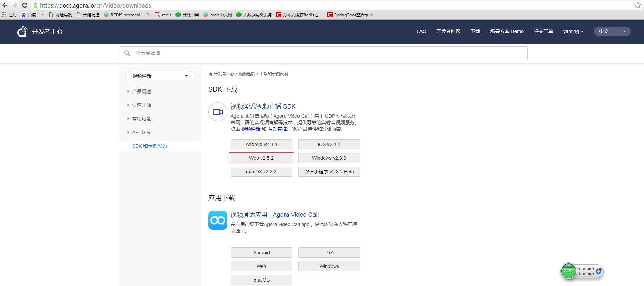Click the Agora logo in header
Image resolution: width=644 pixels, height=286 pixels.
click(22, 32)
